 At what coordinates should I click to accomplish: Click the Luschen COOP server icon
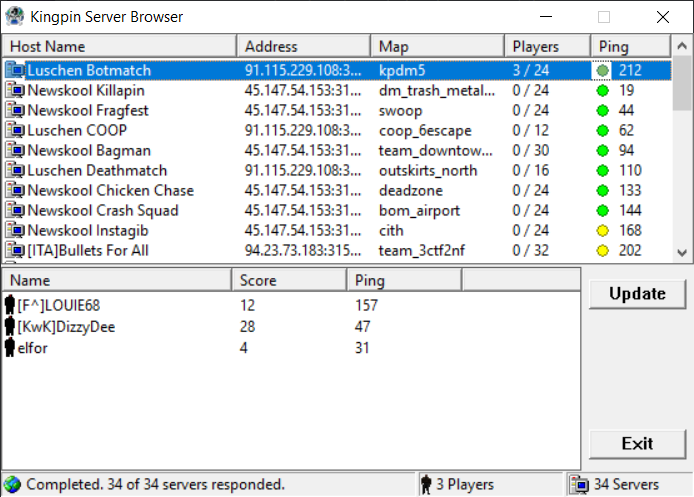(15, 130)
